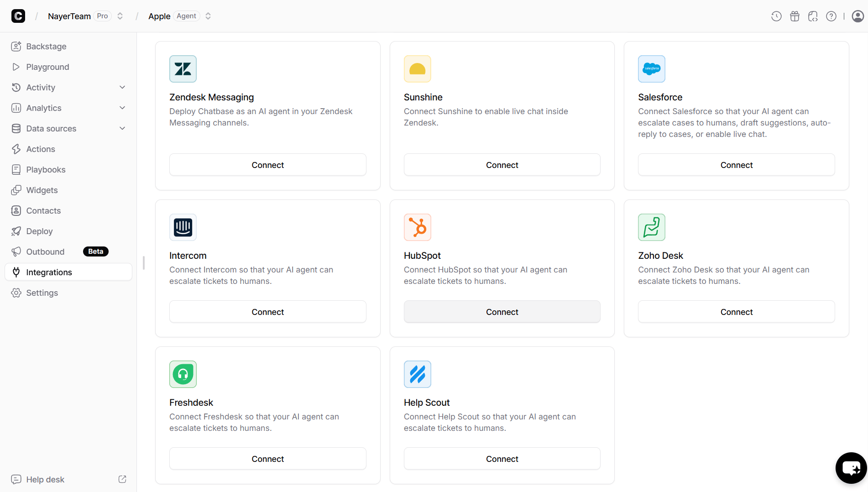
Task: Click the Actions lightning icon
Action: coord(16,149)
